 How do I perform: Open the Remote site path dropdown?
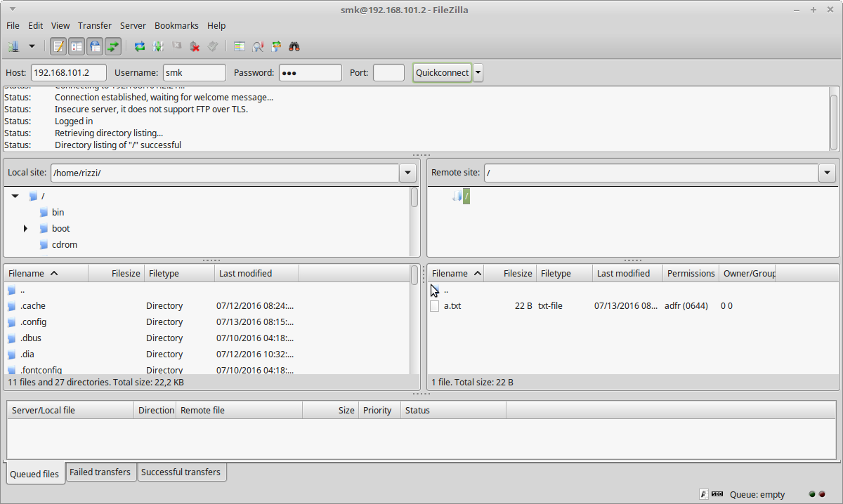(x=828, y=173)
